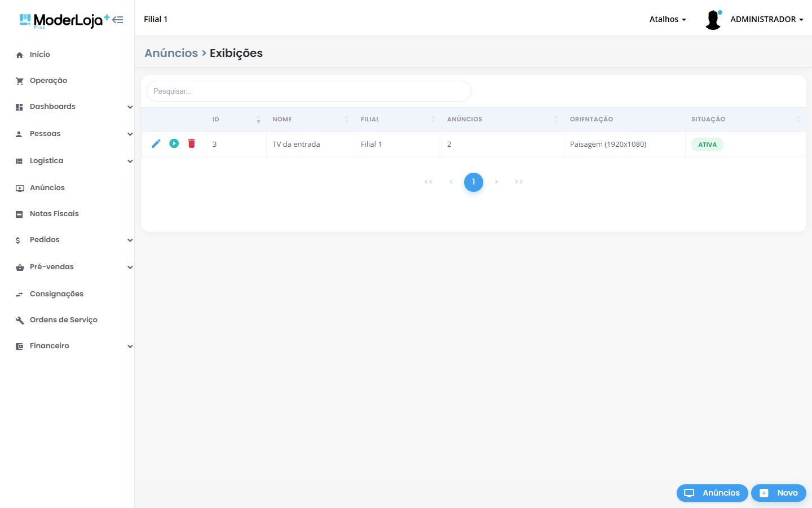Go to previous page with single left arrow
Image resolution: width=812 pixels, height=508 pixels.
(x=451, y=182)
